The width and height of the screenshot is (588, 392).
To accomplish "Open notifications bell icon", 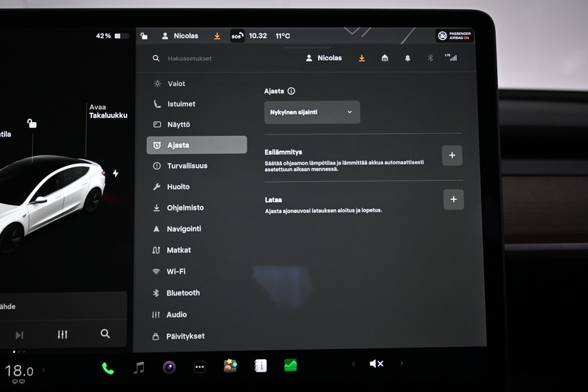I will [x=408, y=58].
